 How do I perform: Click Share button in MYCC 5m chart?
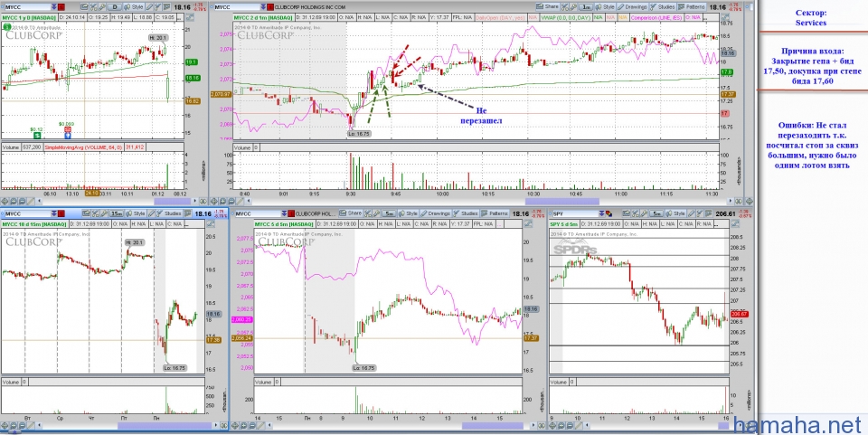(x=351, y=214)
